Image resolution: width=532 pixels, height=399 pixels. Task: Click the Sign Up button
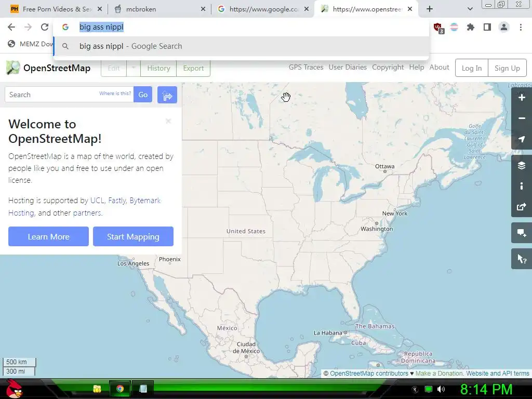507,68
